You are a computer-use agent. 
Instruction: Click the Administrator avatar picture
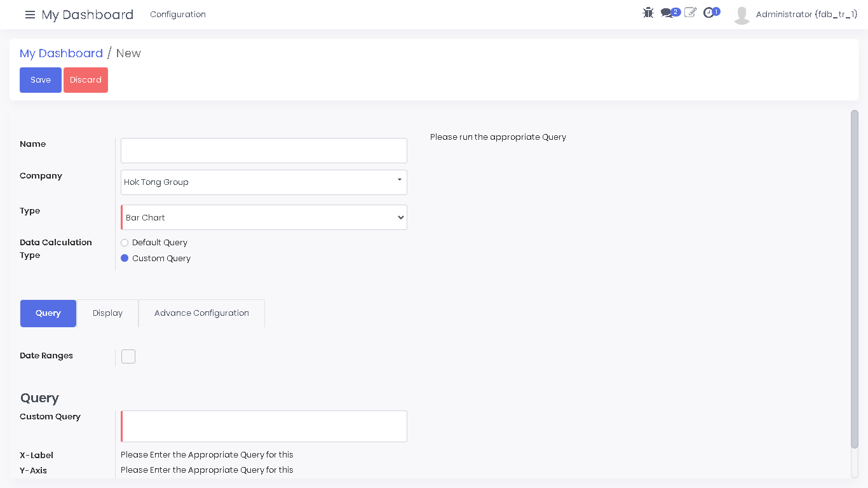pyautogui.click(x=742, y=15)
